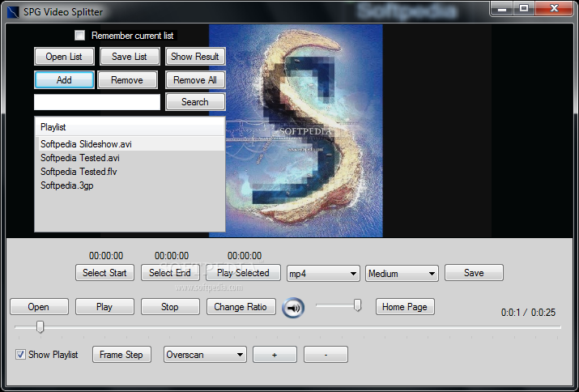Click the Select End button
This screenshot has width=579, height=392.
pos(170,273)
